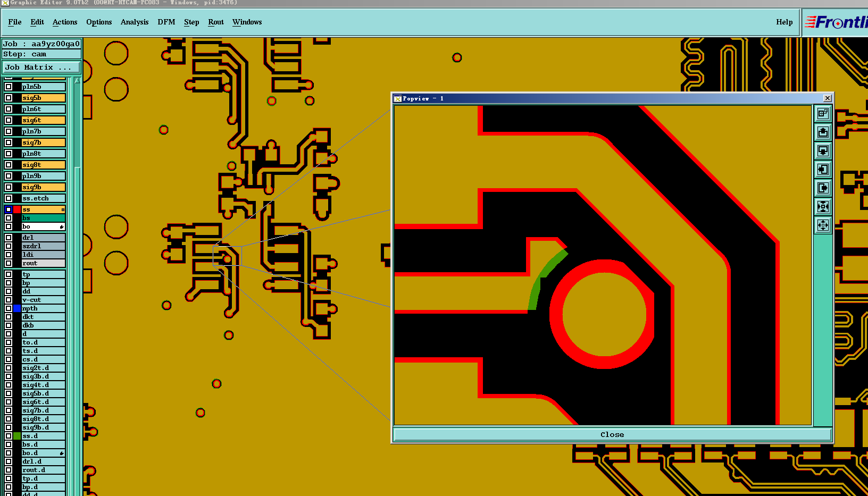The width and height of the screenshot is (868, 496).
Task: Select the rout layer row
Action: point(43,263)
